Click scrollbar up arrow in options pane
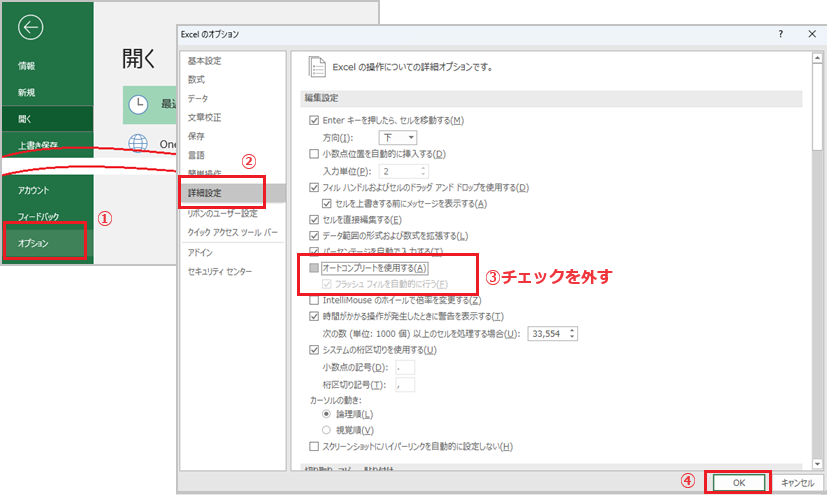 point(817,57)
